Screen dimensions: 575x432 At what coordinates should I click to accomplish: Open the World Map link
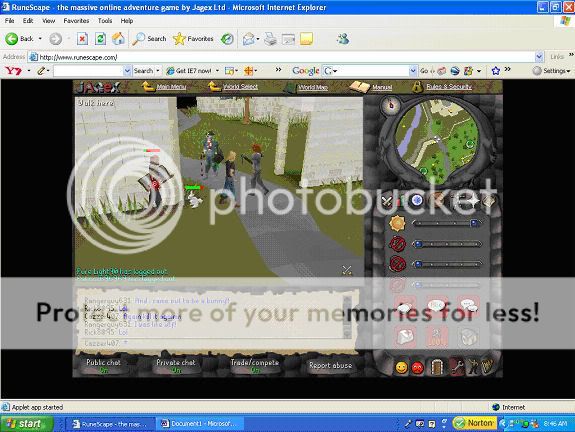[313, 87]
